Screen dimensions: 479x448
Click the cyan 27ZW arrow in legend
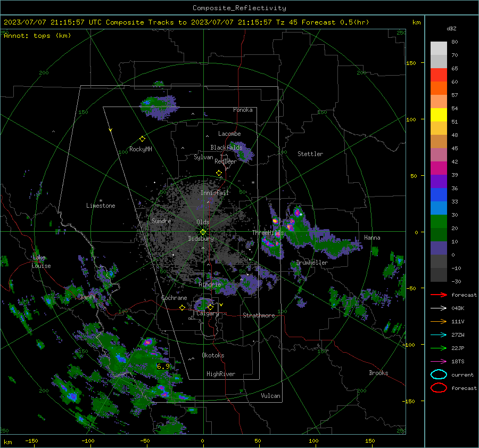point(439,335)
